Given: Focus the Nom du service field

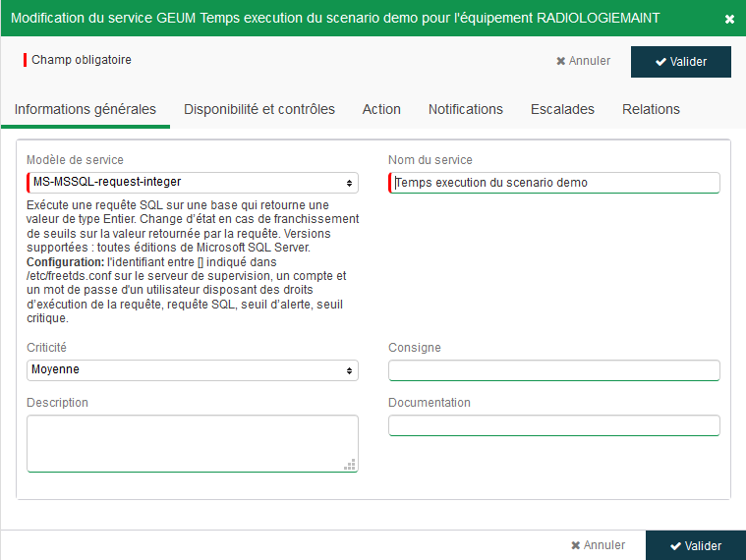Looking at the screenshot, I should (554, 183).
